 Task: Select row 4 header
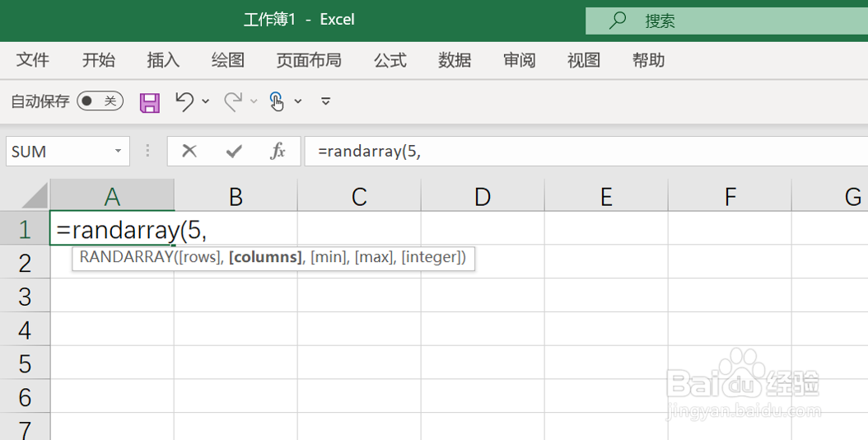click(25, 329)
